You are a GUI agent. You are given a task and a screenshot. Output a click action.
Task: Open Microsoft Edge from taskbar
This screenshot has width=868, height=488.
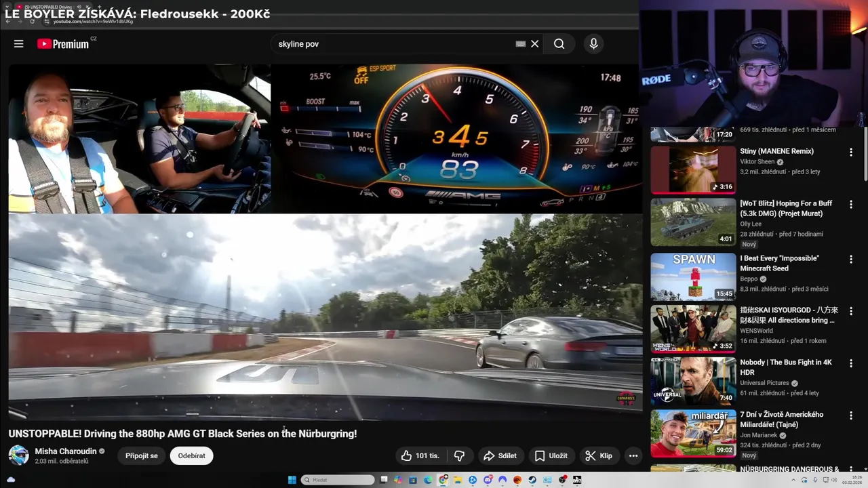pyautogui.click(x=428, y=480)
